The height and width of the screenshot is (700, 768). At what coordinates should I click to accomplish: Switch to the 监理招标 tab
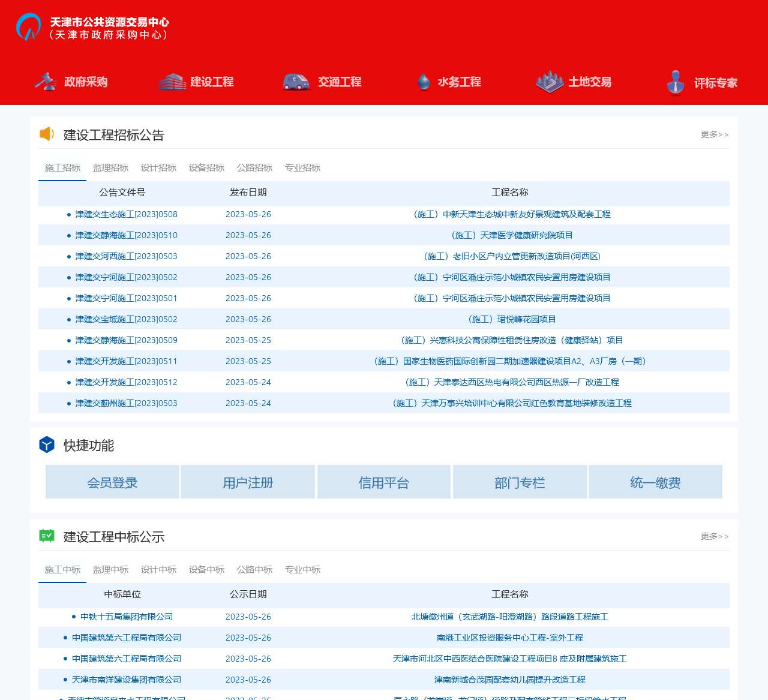tap(110, 168)
